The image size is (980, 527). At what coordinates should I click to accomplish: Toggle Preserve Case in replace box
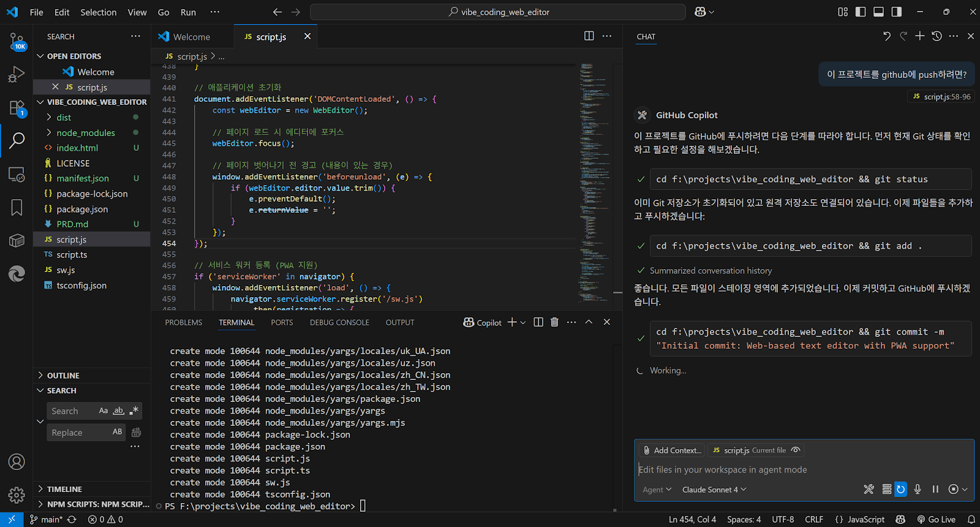coord(117,432)
